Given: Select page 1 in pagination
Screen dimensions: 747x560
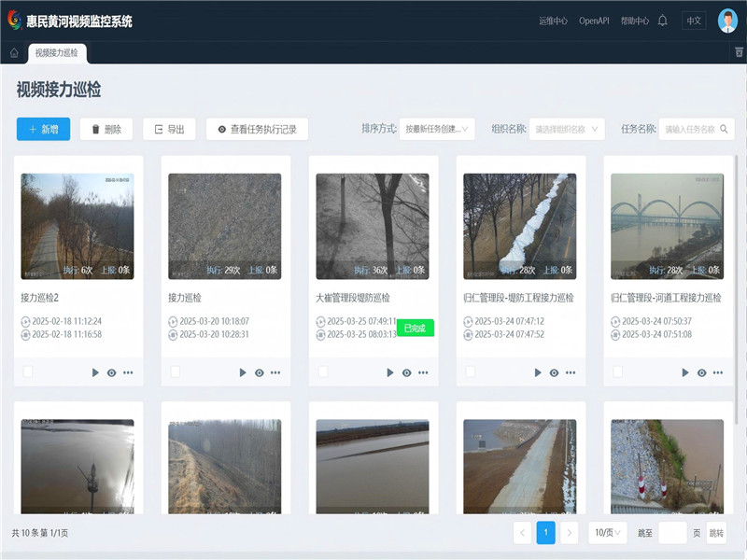Looking at the screenshot, I should [x=545, y=532].
